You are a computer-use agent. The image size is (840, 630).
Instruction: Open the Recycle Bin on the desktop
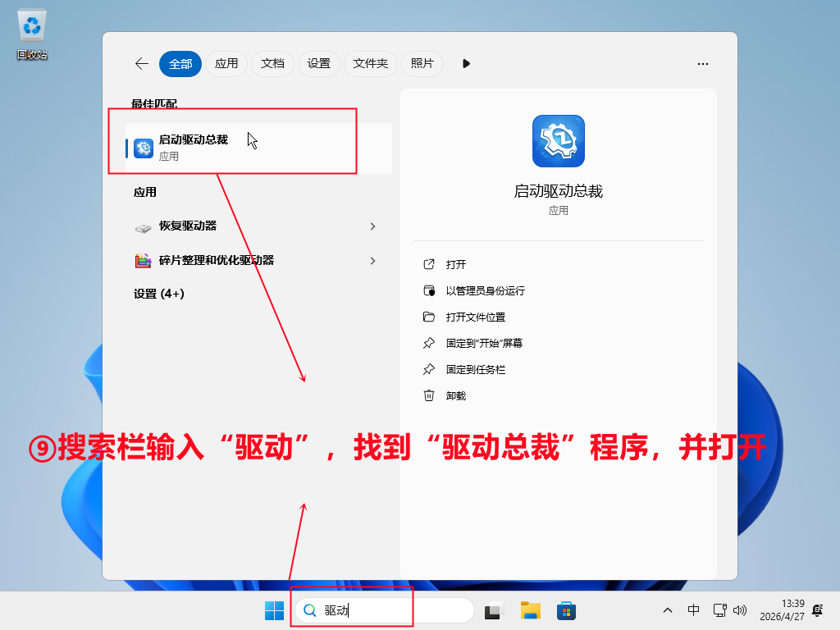[x=30, y=26]
